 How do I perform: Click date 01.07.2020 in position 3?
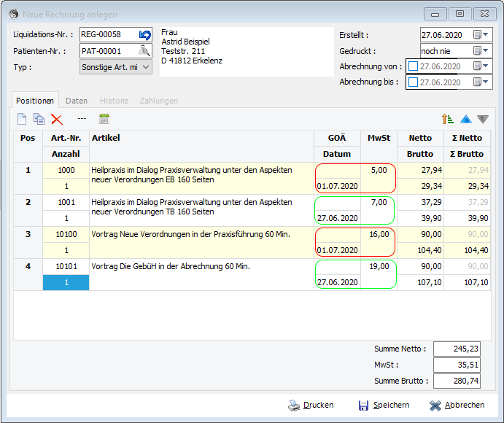pyautogui.click(x=337, y=250)
